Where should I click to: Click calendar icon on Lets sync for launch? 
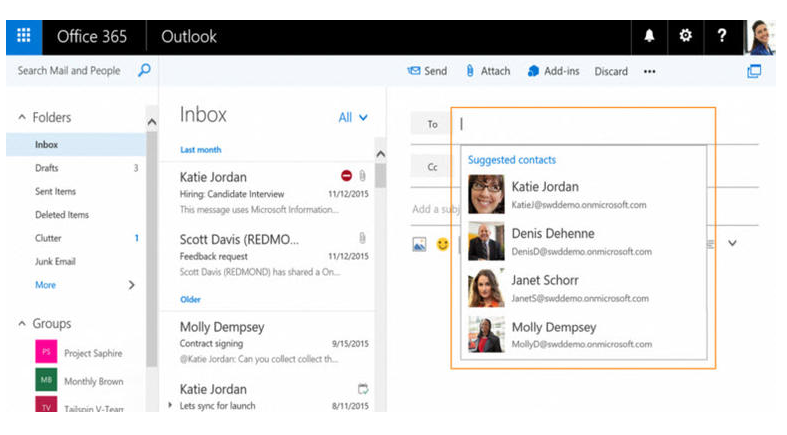tap(363, 388)
